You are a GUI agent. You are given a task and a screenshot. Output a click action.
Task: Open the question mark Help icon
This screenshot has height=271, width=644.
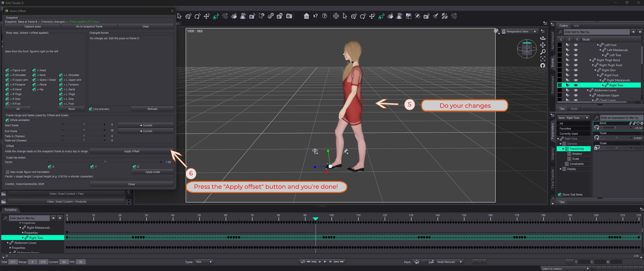[x=325, y=16]
